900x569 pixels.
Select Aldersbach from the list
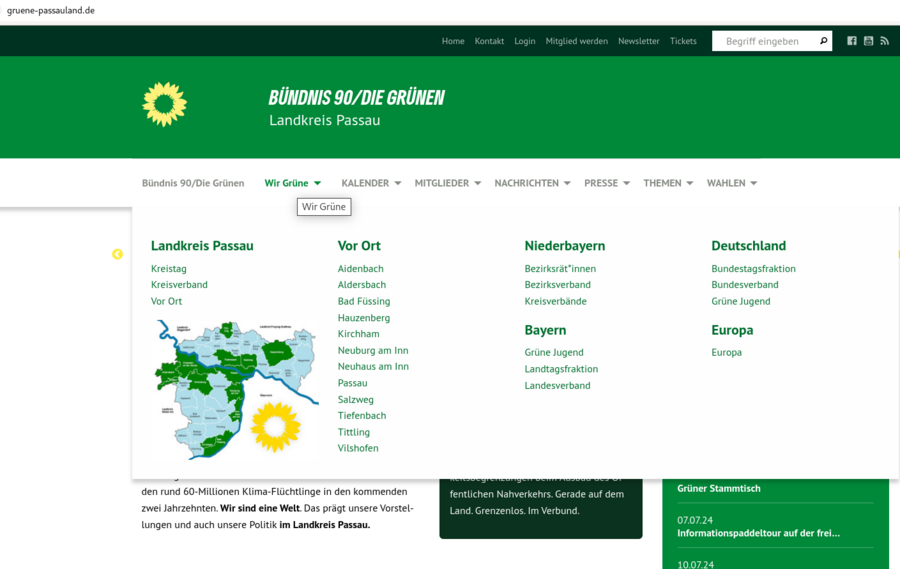tap(362, 285)
